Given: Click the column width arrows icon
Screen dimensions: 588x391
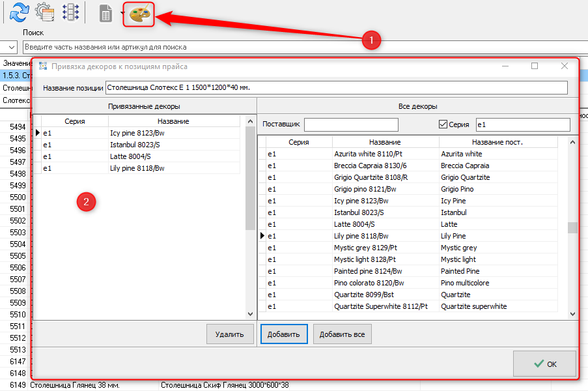Looking at the screenshot, I should 70,13.
